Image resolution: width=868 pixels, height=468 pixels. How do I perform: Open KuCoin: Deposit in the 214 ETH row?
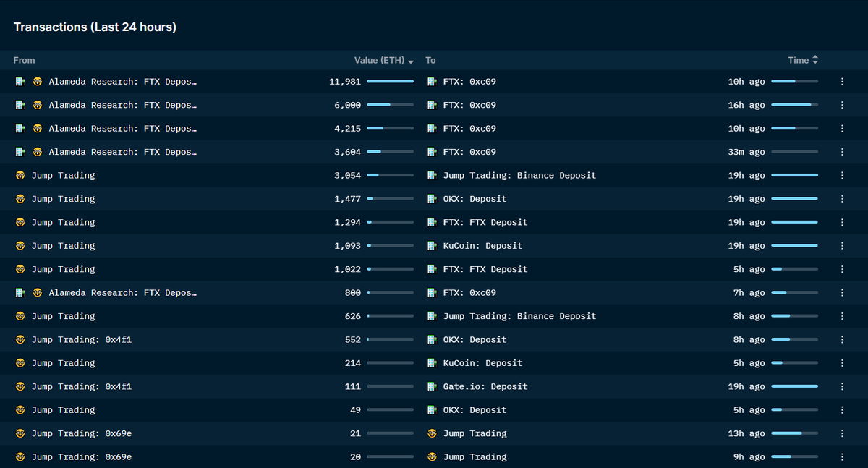pos(482,363)
